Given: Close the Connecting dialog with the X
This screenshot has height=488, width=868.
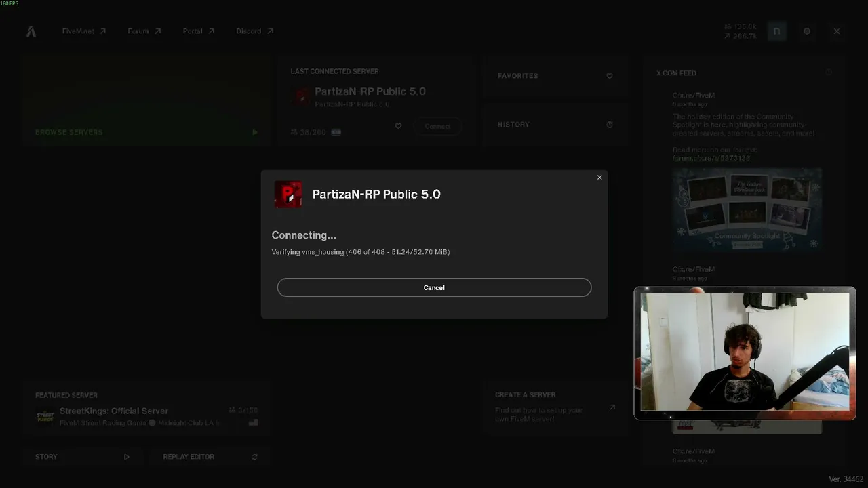Looking at the screenshot, I should (599, 178).
